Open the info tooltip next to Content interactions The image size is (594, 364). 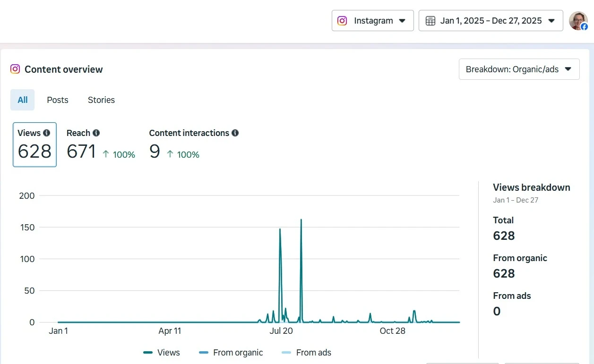pyautogui.click(x=235, y=133)
